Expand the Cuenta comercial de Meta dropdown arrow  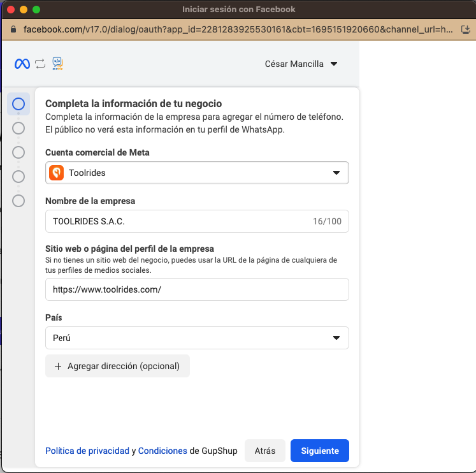336,173
